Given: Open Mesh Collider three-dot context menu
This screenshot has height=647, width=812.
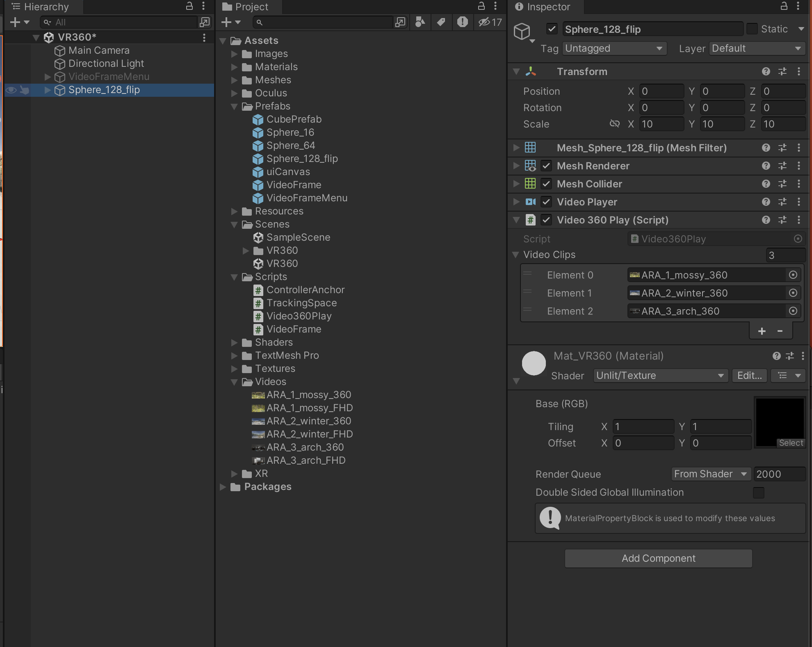Looking at the screenshot, I should pos(799,184).
